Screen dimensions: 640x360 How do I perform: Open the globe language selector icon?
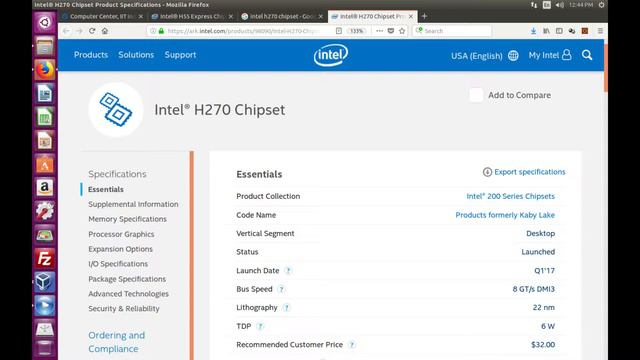(513, 56)
